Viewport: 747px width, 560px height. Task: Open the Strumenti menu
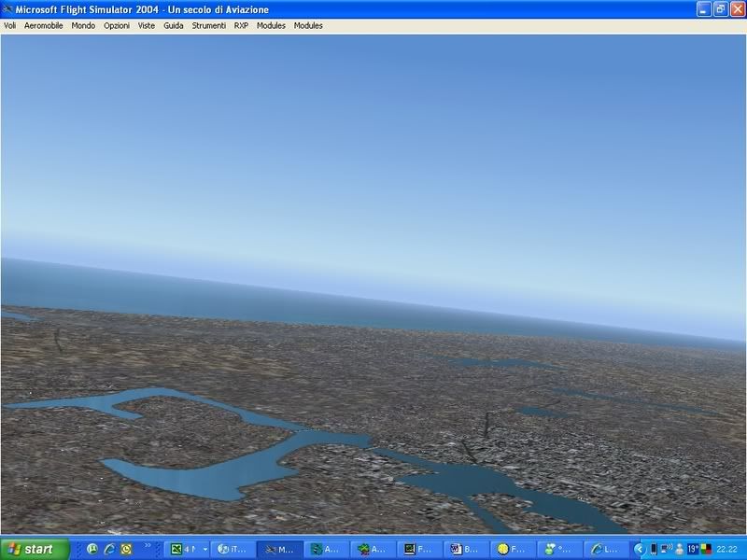coord(208,26)
